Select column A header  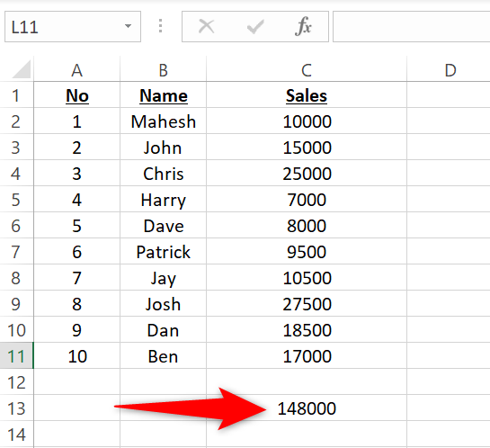point(77,69)
